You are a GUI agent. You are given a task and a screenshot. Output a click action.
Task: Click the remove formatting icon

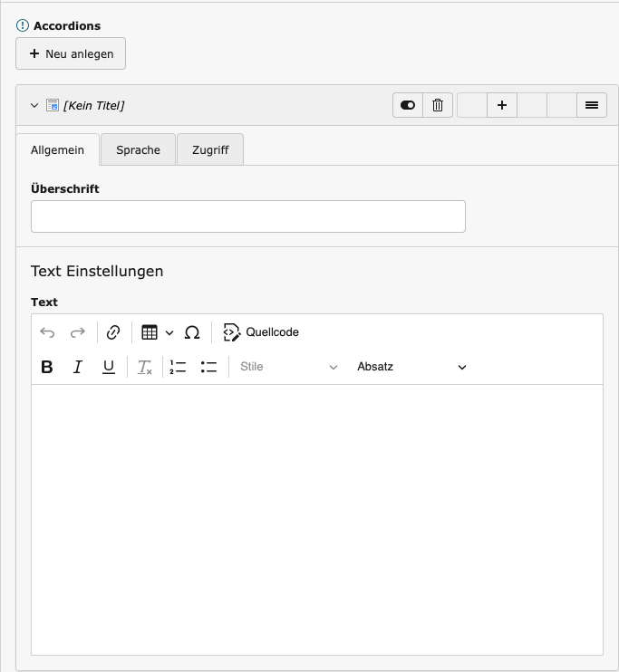click(144, 367)
